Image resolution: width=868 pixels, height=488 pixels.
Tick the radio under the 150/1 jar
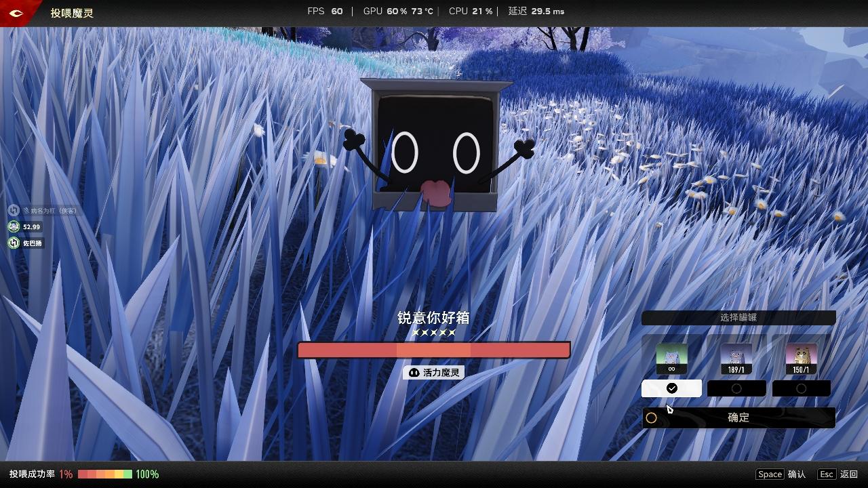pos(801,388)
